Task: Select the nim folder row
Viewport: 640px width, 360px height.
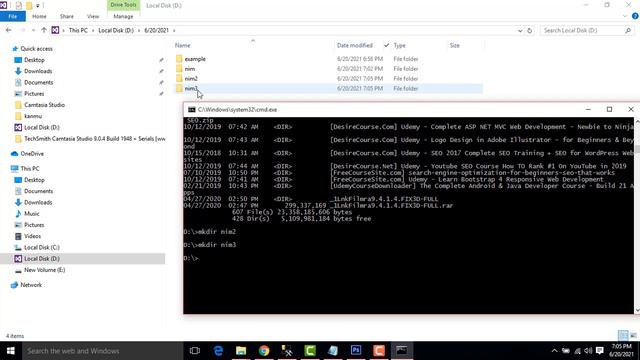Action: click(x=329, y=69)
